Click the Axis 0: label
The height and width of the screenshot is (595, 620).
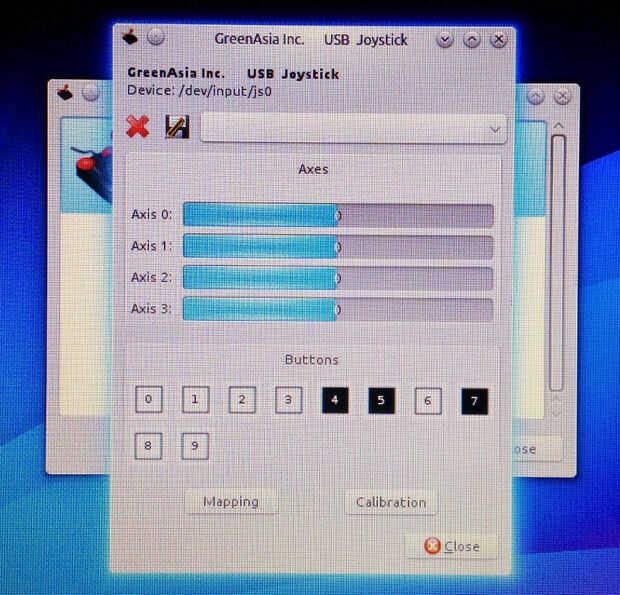click(151, 215)
